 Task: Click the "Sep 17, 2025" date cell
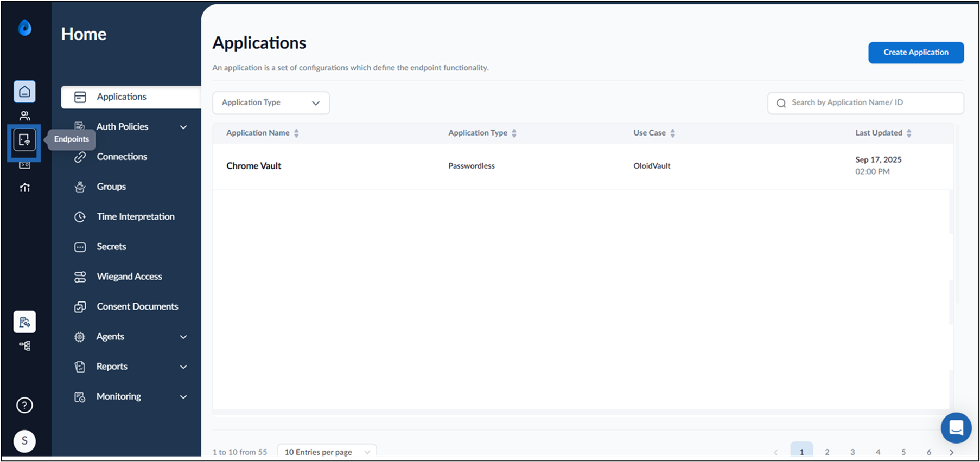pyautogui.click(x=879, y=159)
